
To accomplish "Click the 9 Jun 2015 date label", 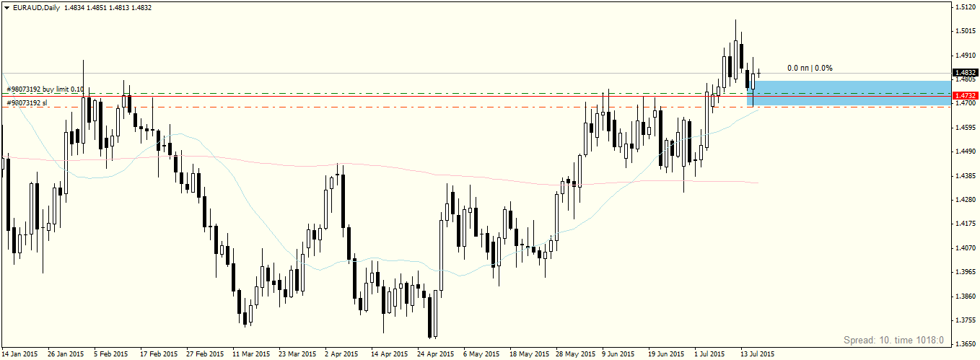I will pos(618,354).
